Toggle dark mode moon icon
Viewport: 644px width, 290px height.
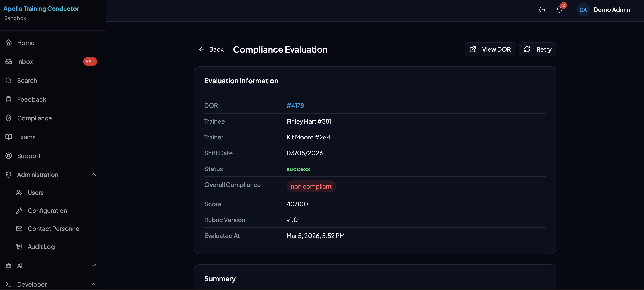coord(542,10)
